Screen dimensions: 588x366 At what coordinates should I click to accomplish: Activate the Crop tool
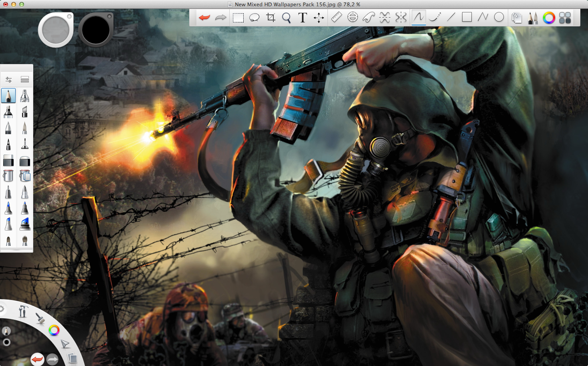pos(271,18)
